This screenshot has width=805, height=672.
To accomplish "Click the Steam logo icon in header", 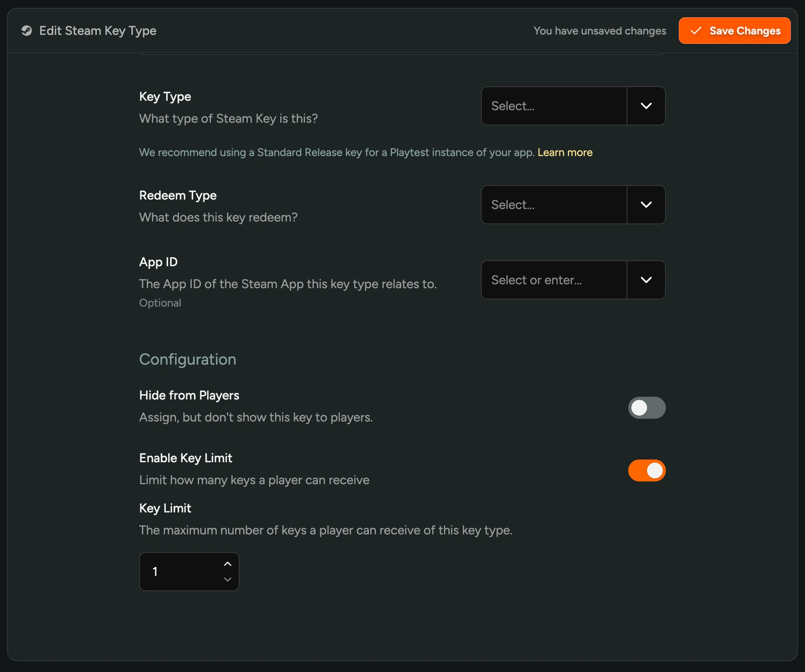I will click(27, 31).
